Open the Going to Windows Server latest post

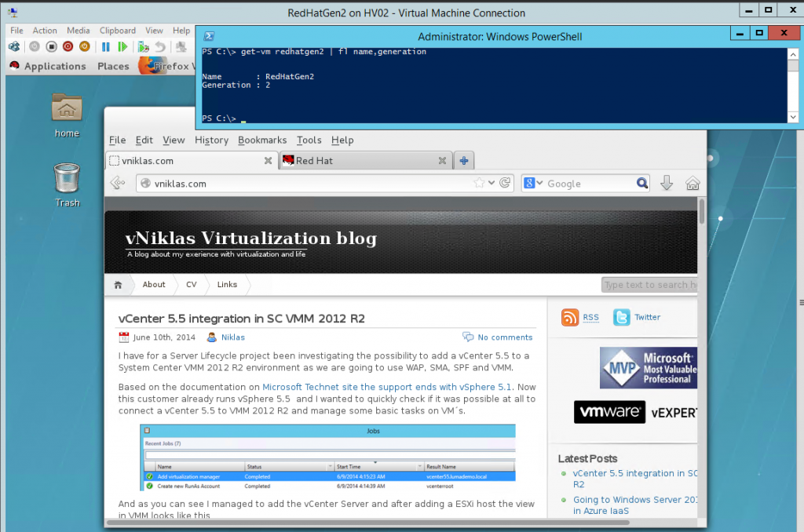(x=635, y=505)
